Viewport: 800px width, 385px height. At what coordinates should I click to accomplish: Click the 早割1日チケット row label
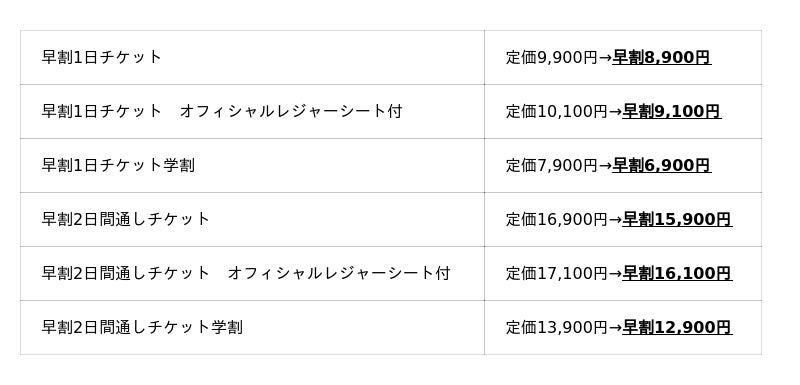click(x=102, y=57)
